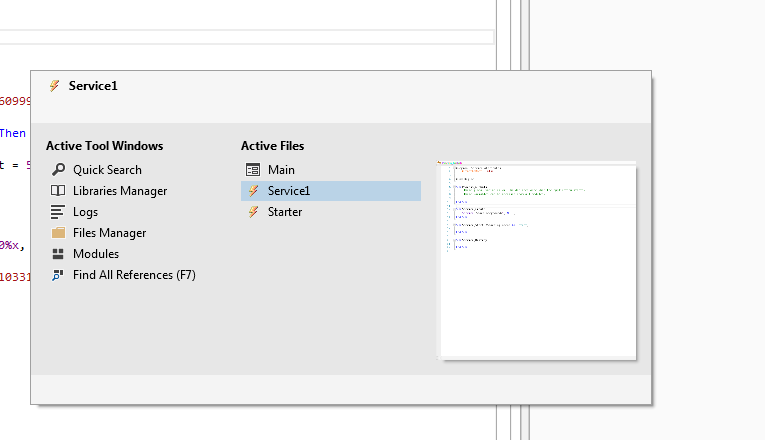Click the Logs lines icon

[59, 212]
